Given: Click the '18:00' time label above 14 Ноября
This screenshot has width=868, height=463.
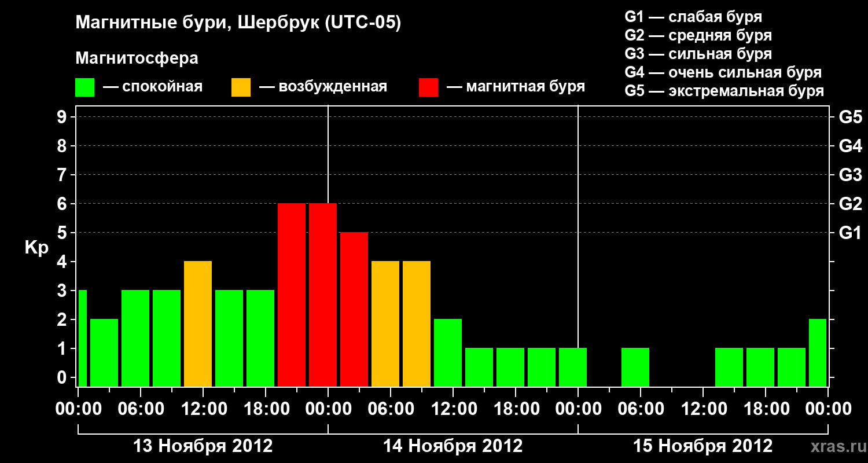Looking at the screenshot, I should pyautogui.click(x=516, y=409).
